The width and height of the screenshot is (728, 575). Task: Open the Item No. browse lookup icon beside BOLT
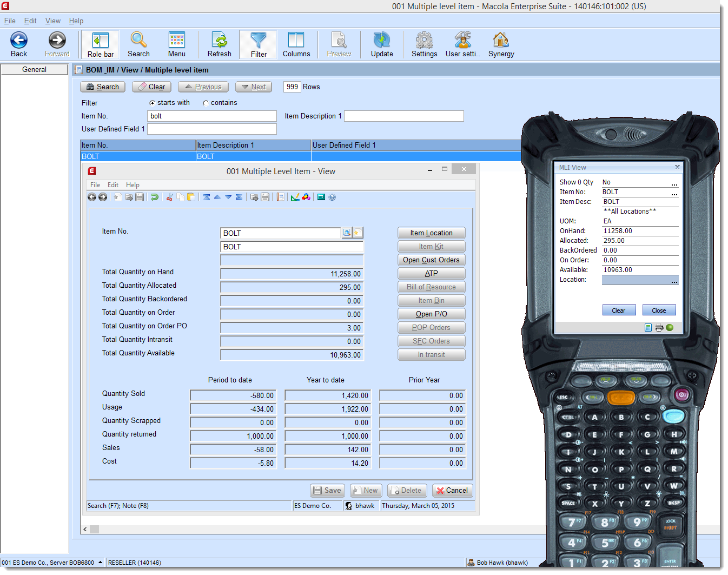click(x=347, y=233)
